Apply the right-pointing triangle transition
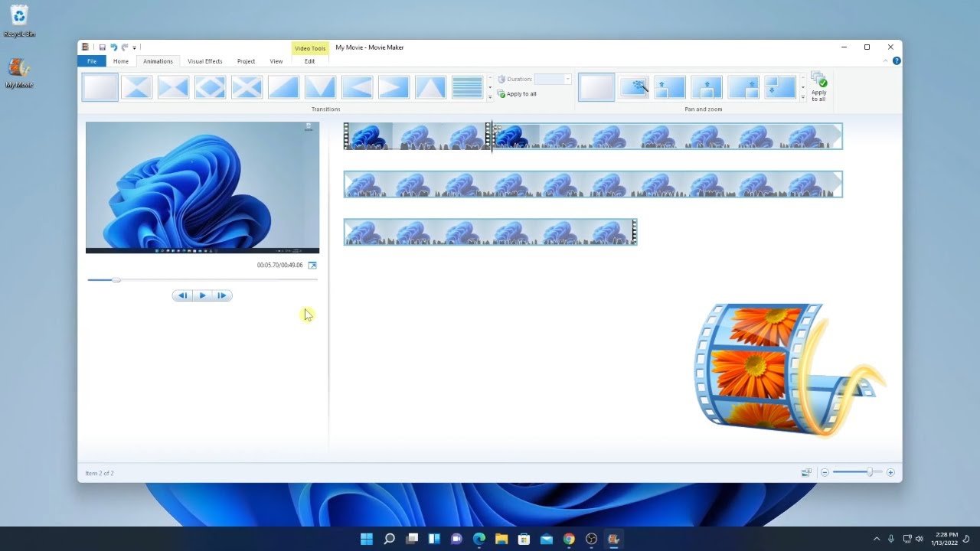This screenshot has height=551, width=980. (394, 87)
